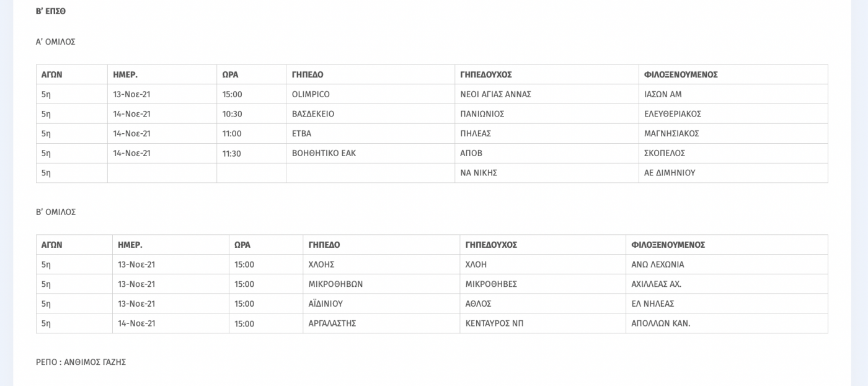Select the ΜΙΚΡΟΘΗΒΩΝ stadium cell
Screen dimensions: 868x386
point(381,284)
